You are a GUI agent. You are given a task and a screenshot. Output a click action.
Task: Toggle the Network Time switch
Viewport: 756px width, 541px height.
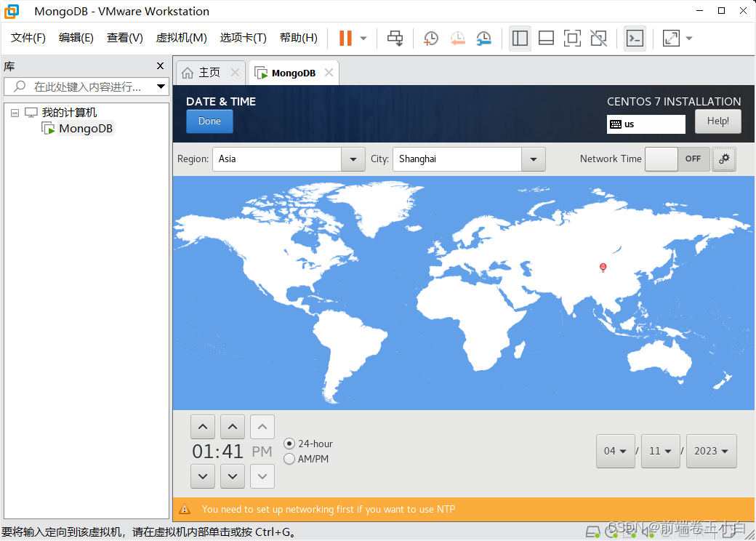tap(677, 159)
